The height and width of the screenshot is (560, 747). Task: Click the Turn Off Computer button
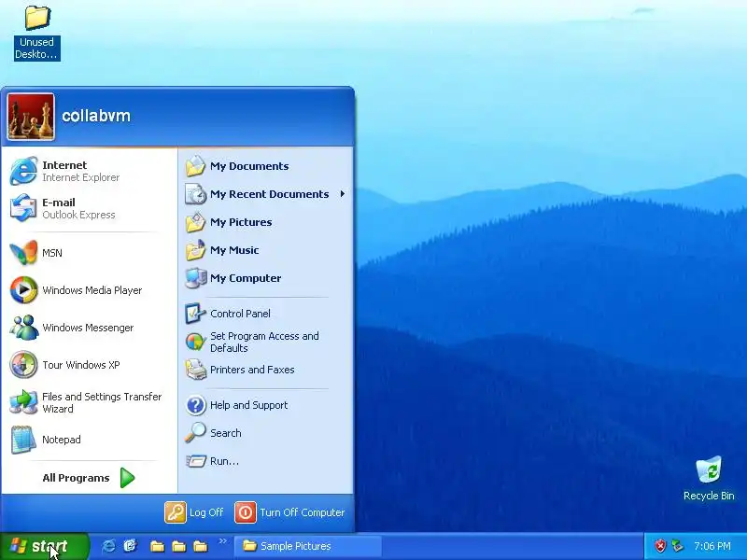(289, 512)
